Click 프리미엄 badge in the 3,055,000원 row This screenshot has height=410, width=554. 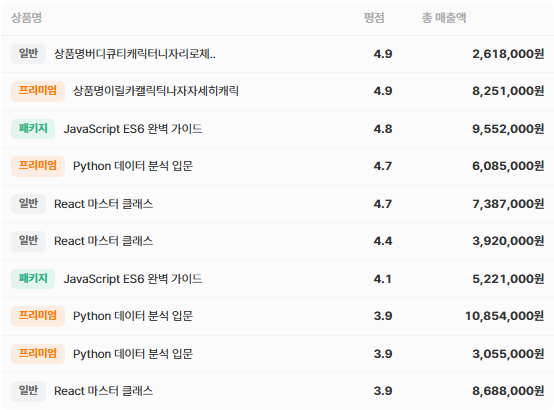[38, 353]
